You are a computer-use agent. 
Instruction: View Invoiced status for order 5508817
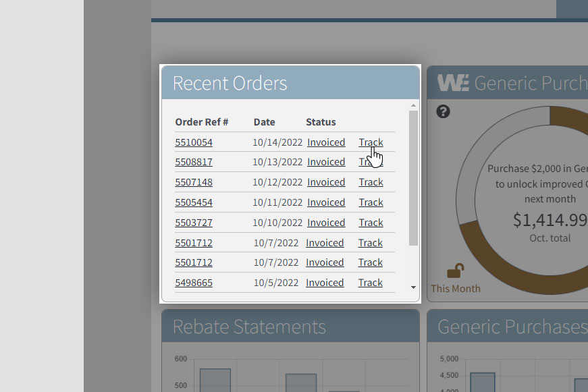[x=326, y=162]
